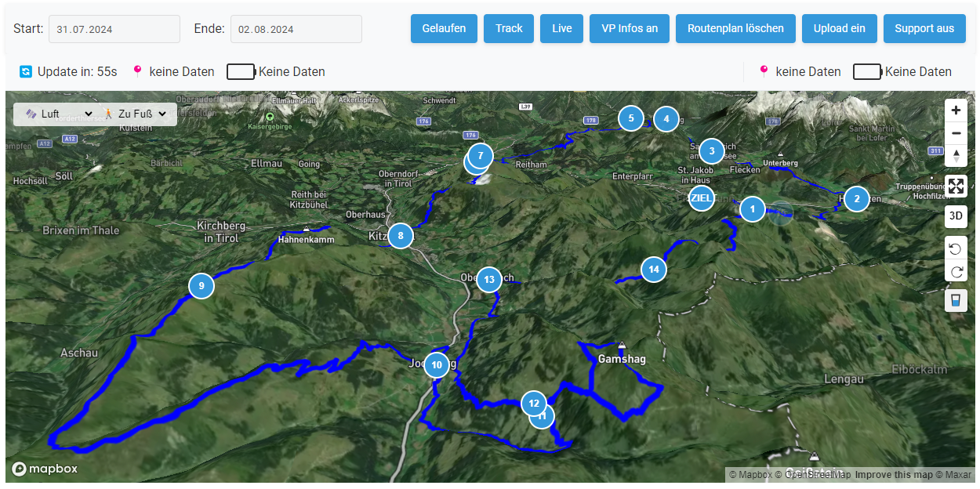Select the ZIEL marker on the map

[701, 198]
